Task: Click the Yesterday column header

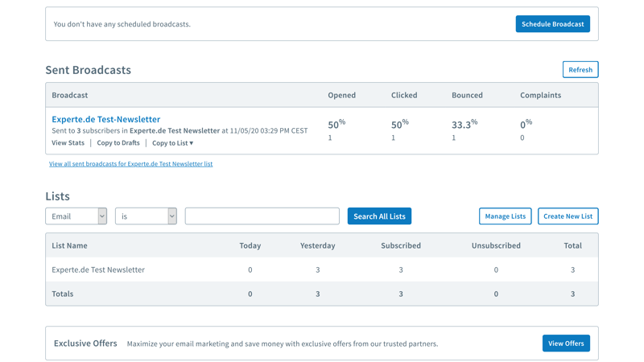Action: [x=317, y=246]
